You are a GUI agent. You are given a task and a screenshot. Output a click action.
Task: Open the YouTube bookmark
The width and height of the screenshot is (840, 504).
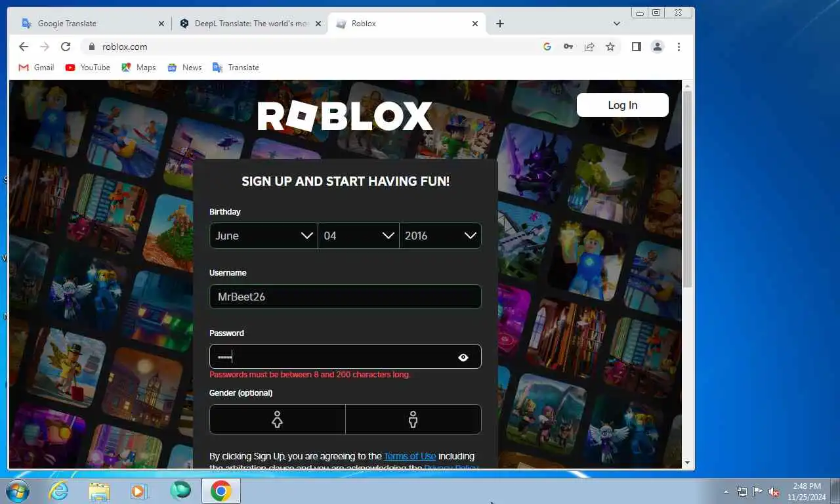pyautogui.click(x=87, y=68)
